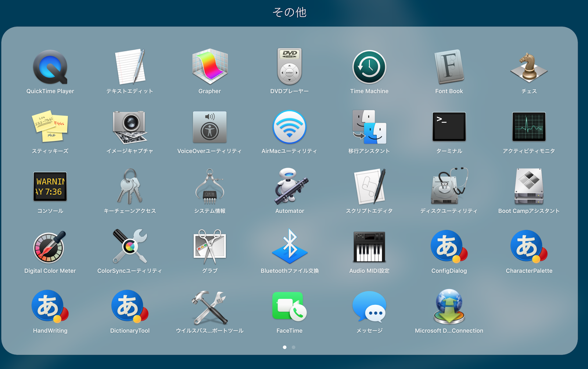Open Bluetoothファイル交換

tap(290, 247)
